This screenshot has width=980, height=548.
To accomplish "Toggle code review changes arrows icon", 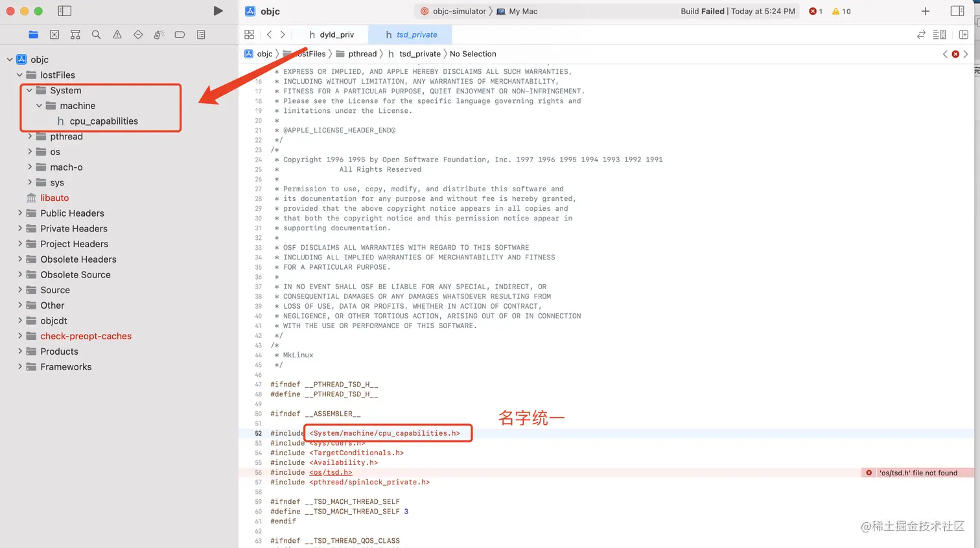I will click(x=921, y=34).
